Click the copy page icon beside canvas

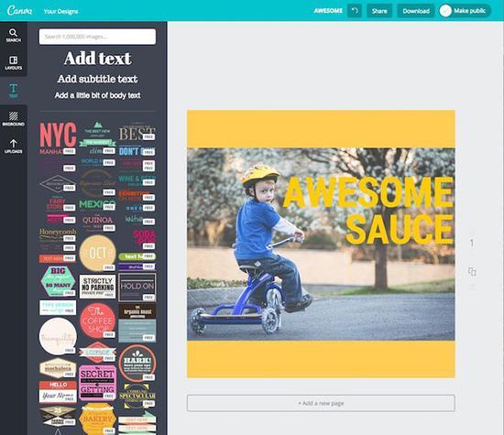[472, 271]
